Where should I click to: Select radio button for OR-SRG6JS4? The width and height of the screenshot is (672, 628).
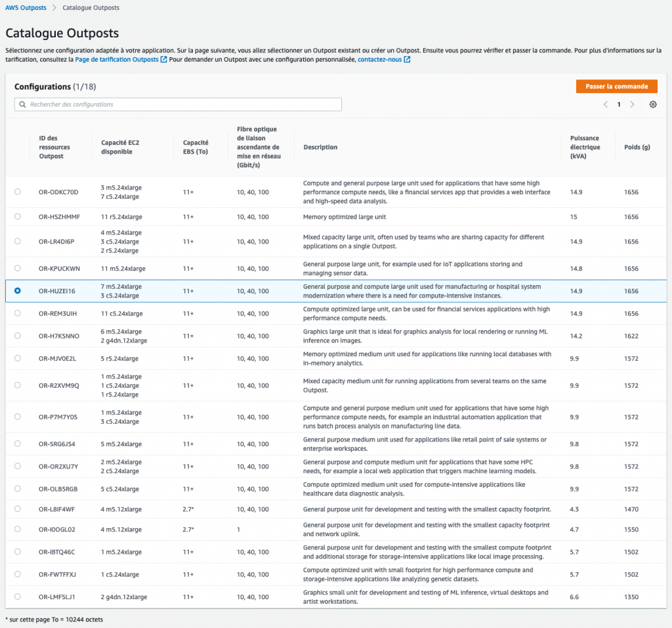[18, 444]
